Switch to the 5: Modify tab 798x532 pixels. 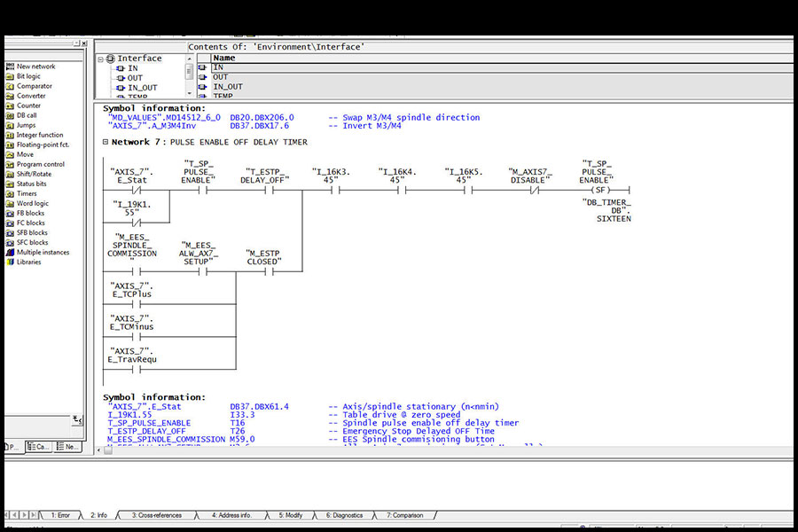(x=290, y=515)
